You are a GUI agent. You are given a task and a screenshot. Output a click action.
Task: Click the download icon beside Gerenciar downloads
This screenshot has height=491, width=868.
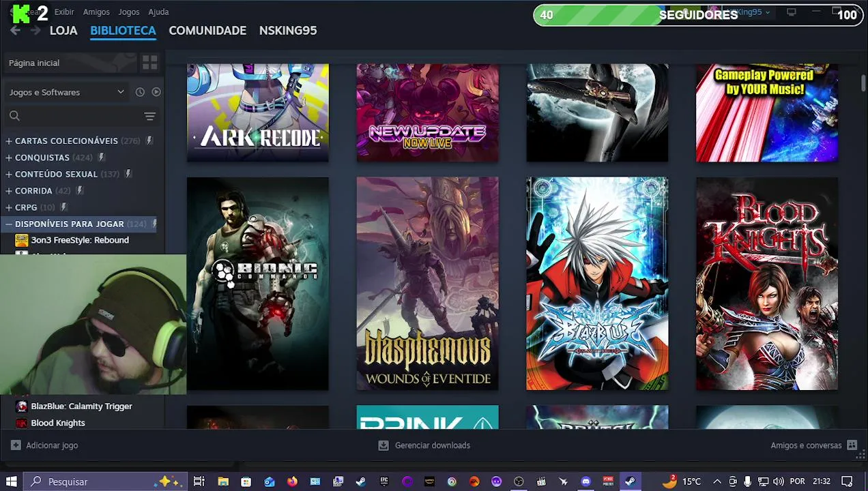(384, 445)
